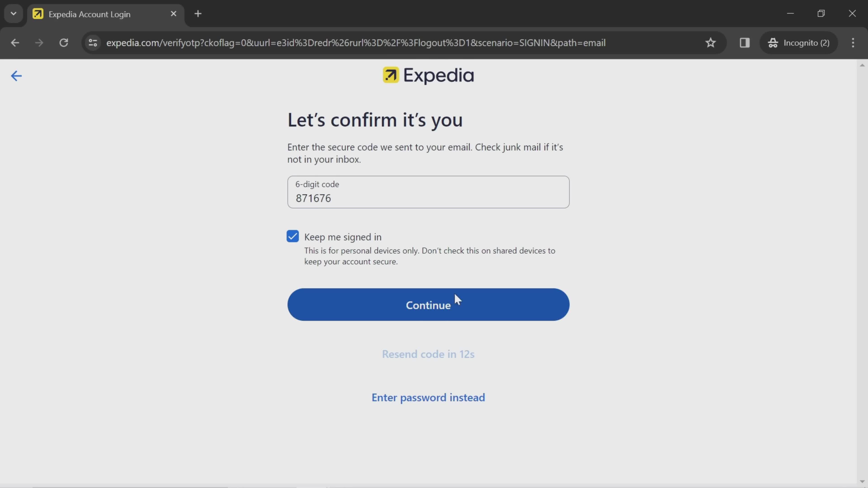Click scrollbar up arrow
Image resolution: width=868 pixels, height=488 pixels.
[x=862, y=65]
